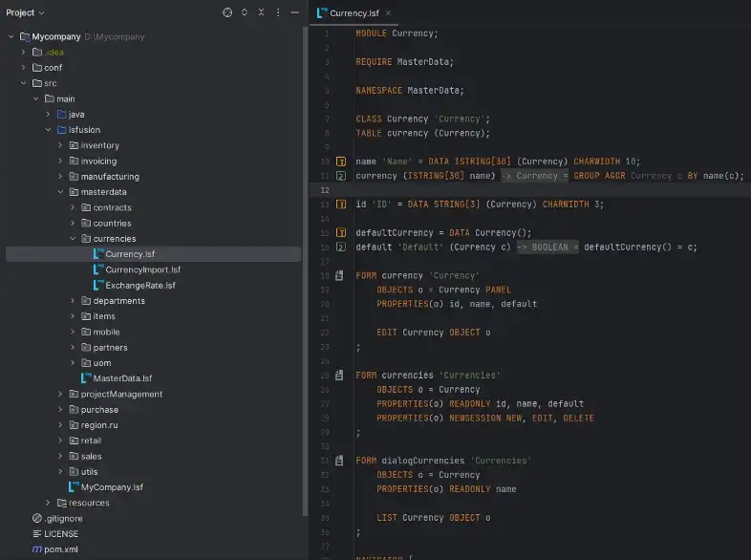This screenshot has height=560, width=751.
Task: Select the Currency.lsf editor tab
Action: point(354,13)
